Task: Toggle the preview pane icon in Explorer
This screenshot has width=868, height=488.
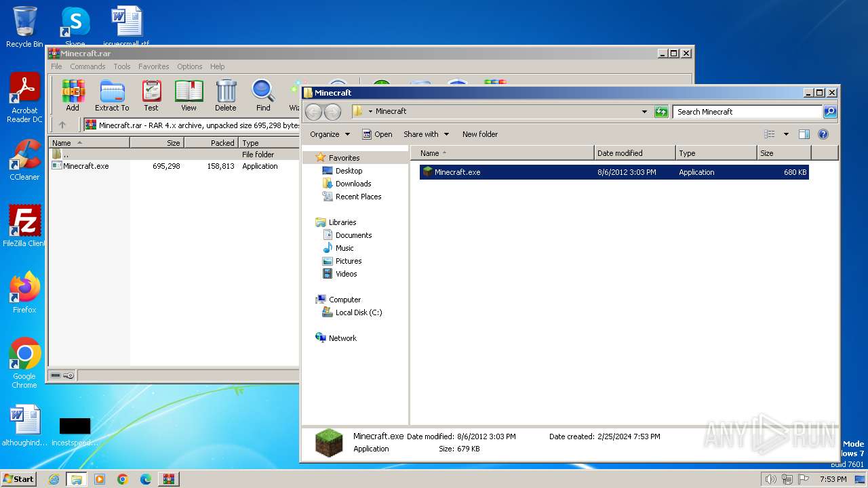Action: [x=804, y=134]
